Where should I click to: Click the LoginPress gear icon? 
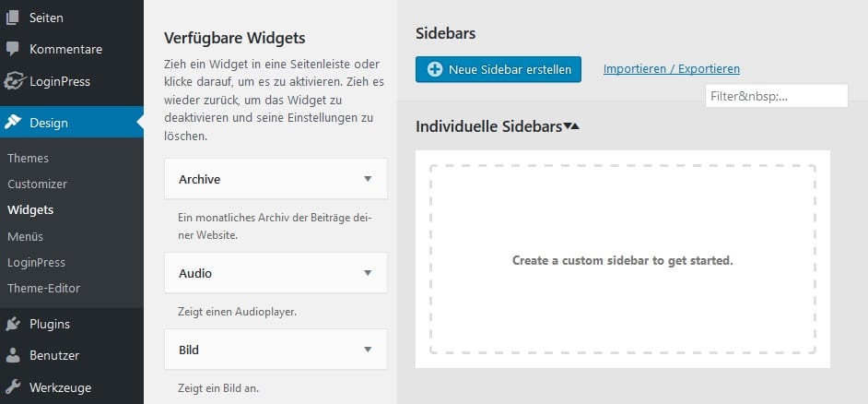click(13, 81)
